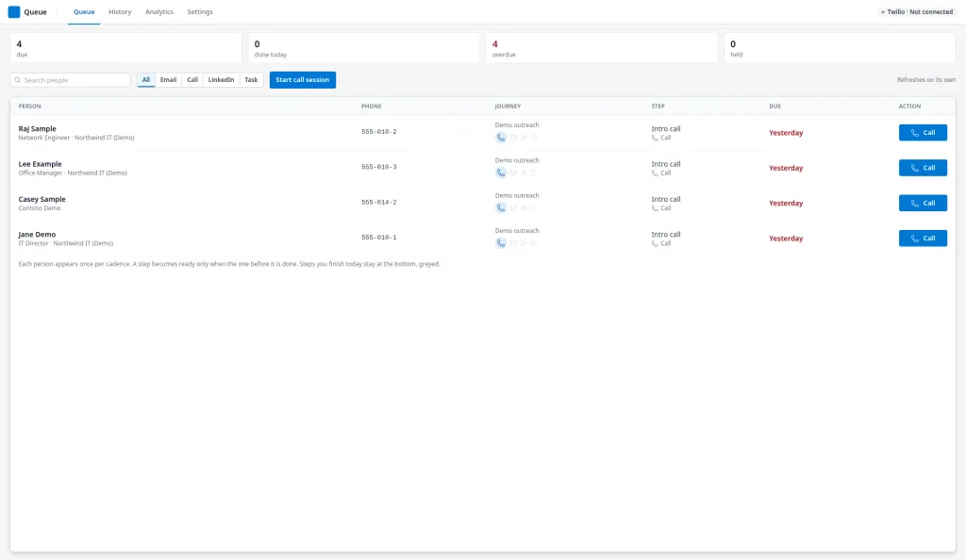Click the done today count card
Viewport: 966px width, 560px height.
(x=363, y=48)
